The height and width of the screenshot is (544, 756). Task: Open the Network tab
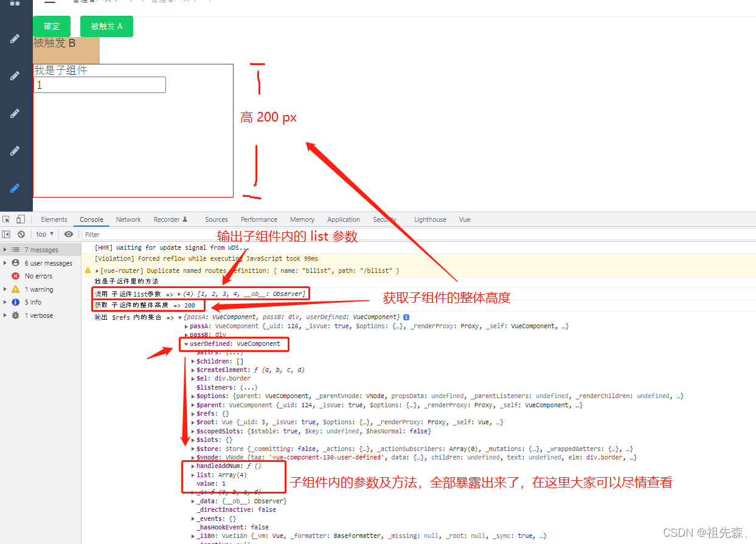tap(128, 219)
